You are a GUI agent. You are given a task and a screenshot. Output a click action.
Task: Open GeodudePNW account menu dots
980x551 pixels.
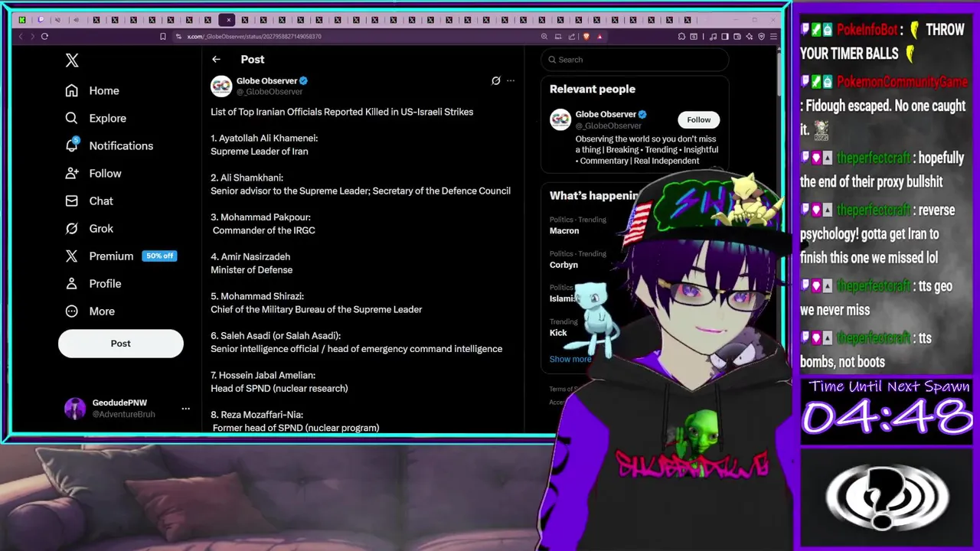(x=185, y=409)
